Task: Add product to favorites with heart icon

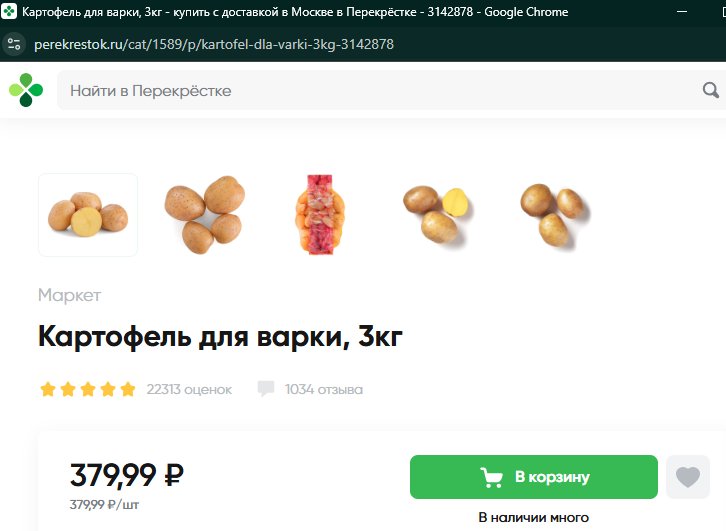Action: point(688,477)
